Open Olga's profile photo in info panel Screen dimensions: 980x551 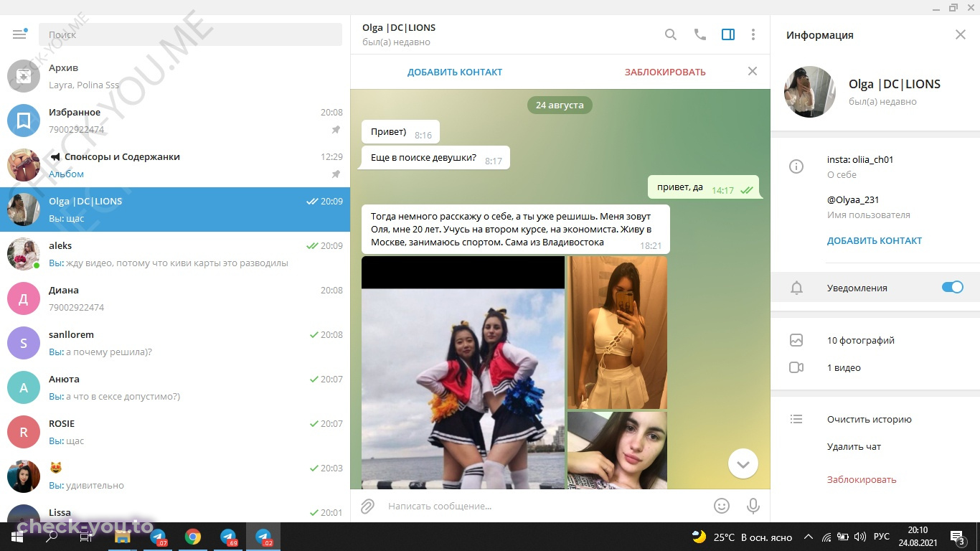point(810,92)
